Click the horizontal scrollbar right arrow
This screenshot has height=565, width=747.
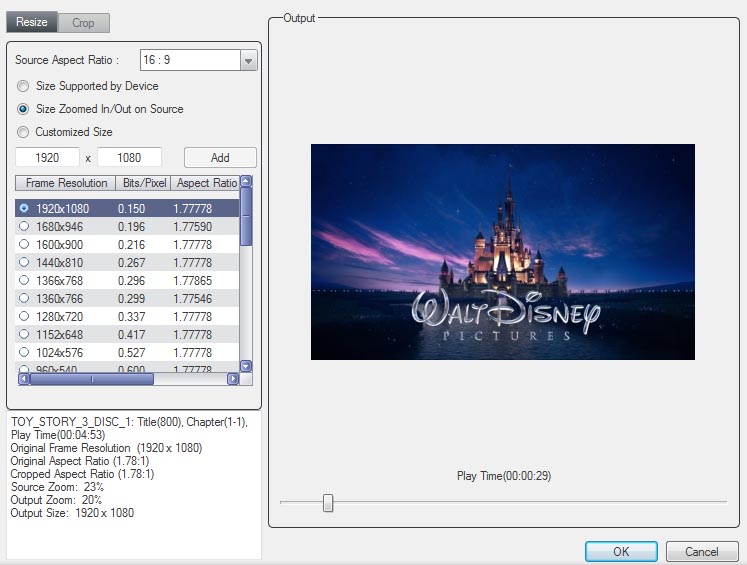(x=233, y=379)
